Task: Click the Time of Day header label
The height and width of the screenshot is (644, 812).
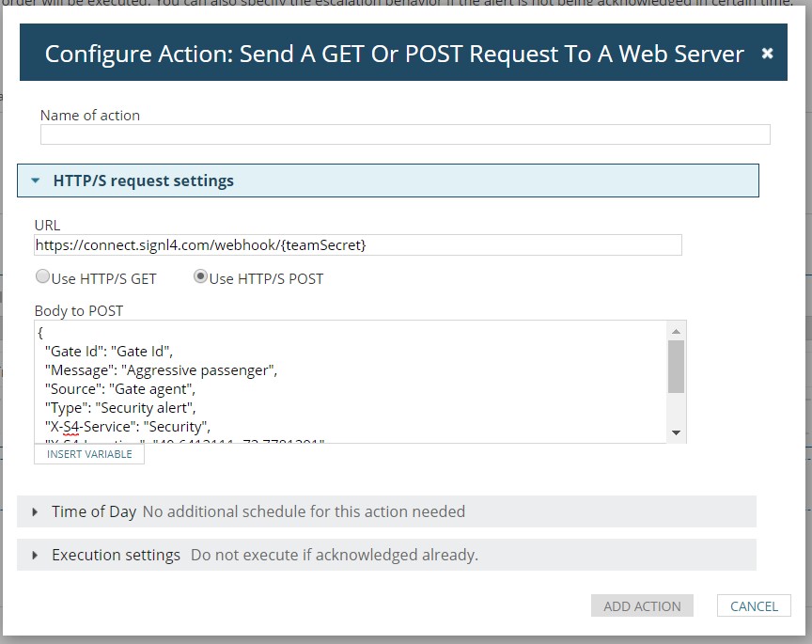Action: click(x=94, y=511)
